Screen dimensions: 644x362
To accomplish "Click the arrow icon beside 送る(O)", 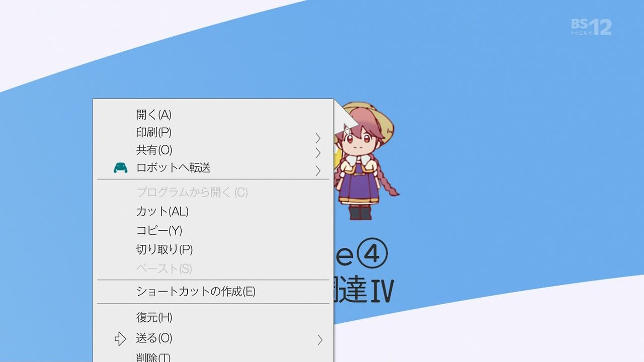I will point(120,339).
